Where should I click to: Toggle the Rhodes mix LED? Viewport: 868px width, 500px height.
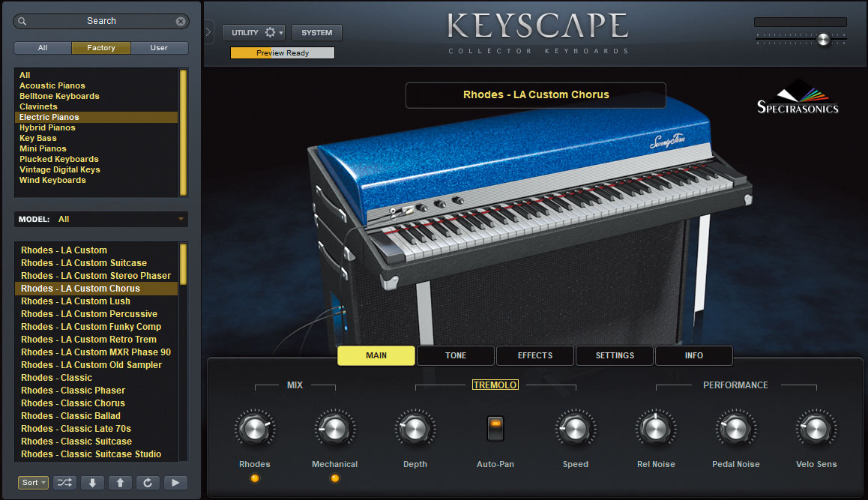pyautogui.click(x=255, y=478)
